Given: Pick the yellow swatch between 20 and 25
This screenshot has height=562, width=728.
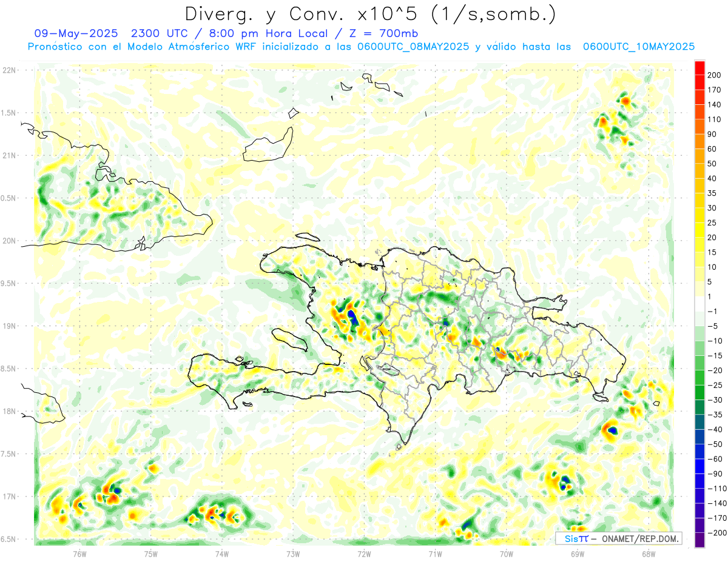Looking at the screenshot, I should (x=699, y=230).
